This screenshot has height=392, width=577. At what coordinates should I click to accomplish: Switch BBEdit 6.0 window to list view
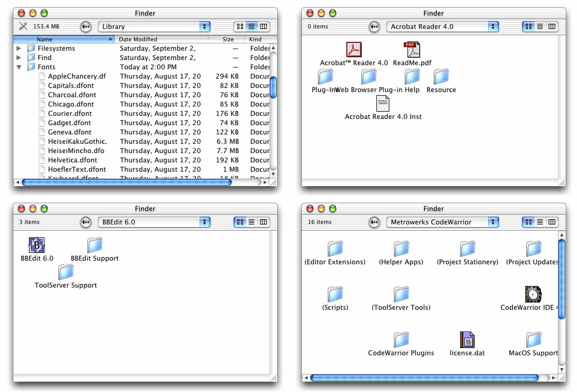251,222
